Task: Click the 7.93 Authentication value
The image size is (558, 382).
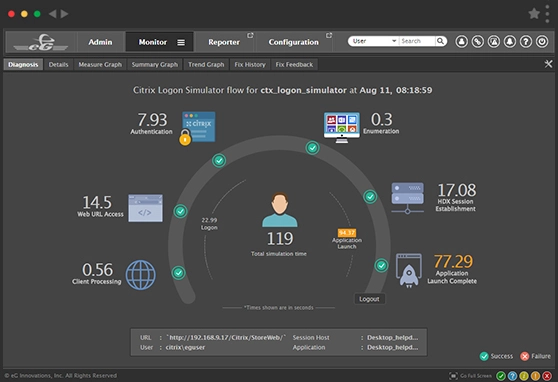Action: (x=152, y=120)
